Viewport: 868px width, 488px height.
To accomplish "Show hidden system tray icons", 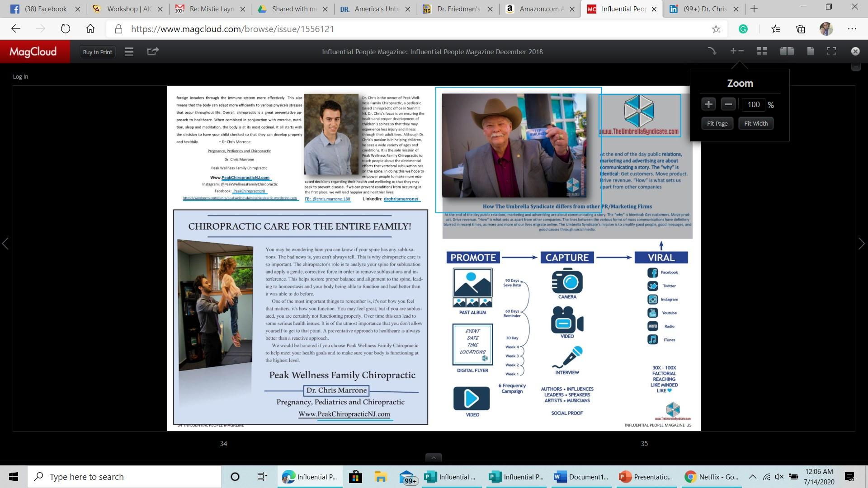I will pos(752,477).
